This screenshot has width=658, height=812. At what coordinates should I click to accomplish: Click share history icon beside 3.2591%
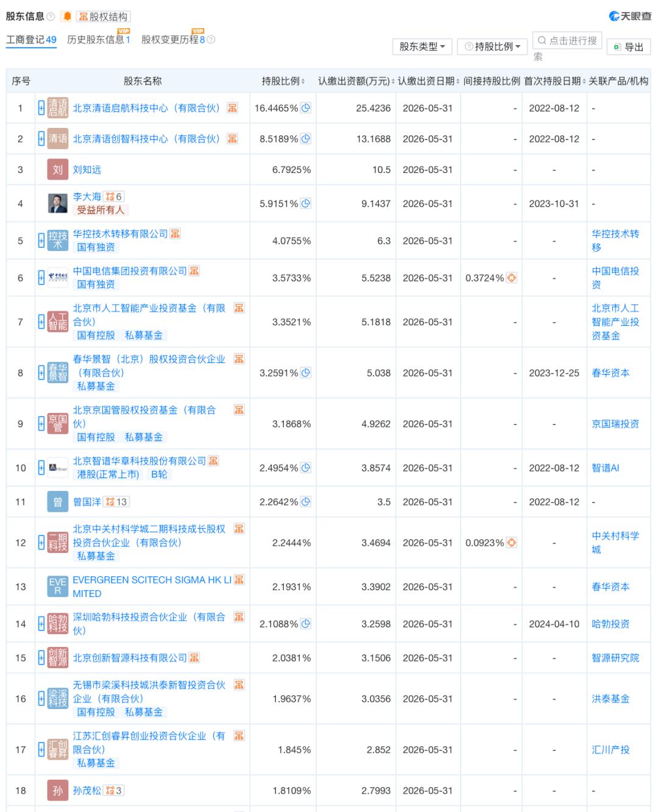306,372
